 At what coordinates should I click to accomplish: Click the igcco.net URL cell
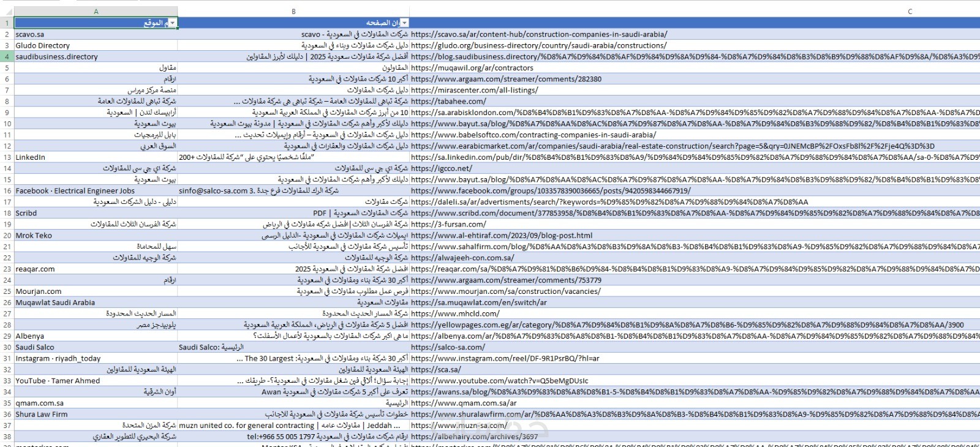pyautogui.click(x=442, y=168)
